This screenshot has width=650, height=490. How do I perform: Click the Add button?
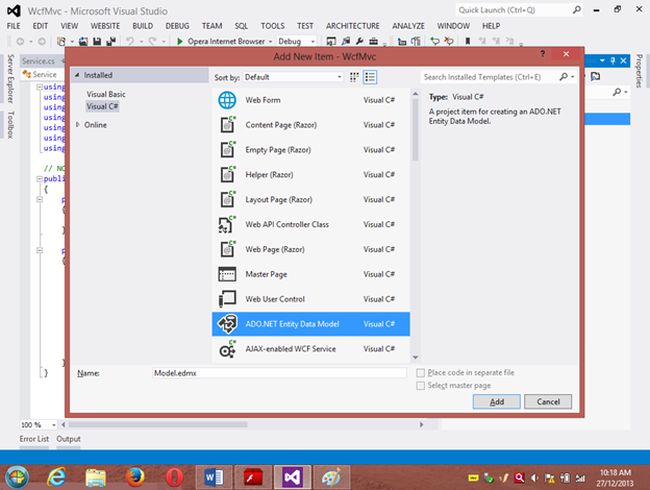497,402
